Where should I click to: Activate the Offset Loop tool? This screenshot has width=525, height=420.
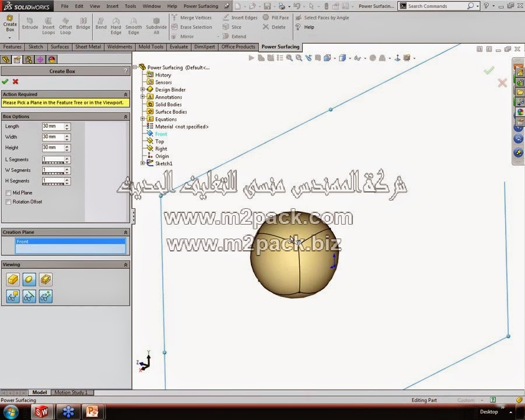[65, 26]
